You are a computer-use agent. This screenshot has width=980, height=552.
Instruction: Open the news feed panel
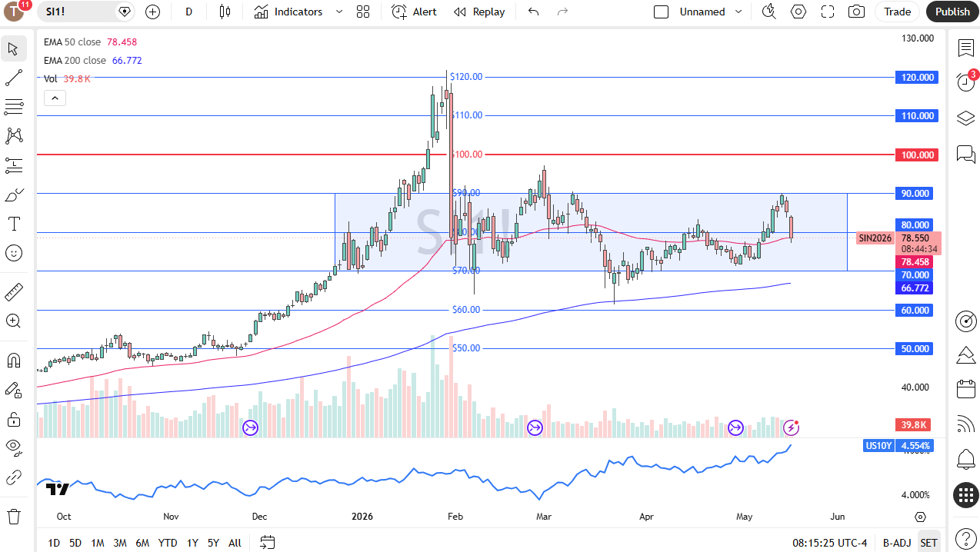coord(965,424)
